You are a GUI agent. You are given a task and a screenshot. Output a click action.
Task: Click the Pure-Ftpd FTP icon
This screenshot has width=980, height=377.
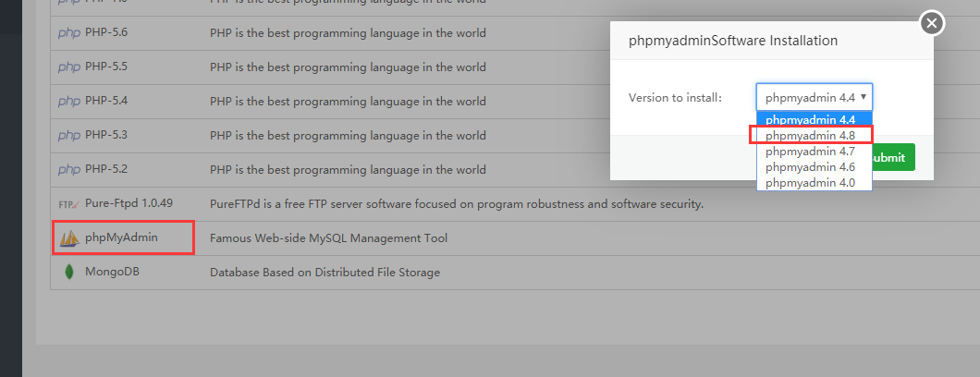tap(68, 204)
